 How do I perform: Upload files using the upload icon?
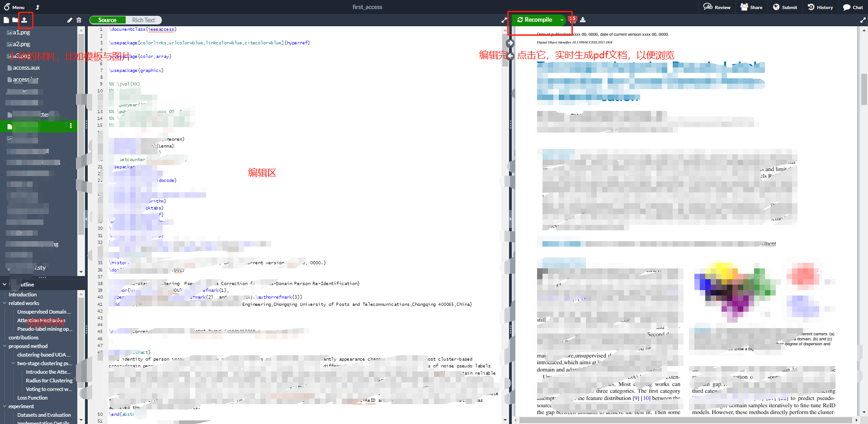coord(24,20)
